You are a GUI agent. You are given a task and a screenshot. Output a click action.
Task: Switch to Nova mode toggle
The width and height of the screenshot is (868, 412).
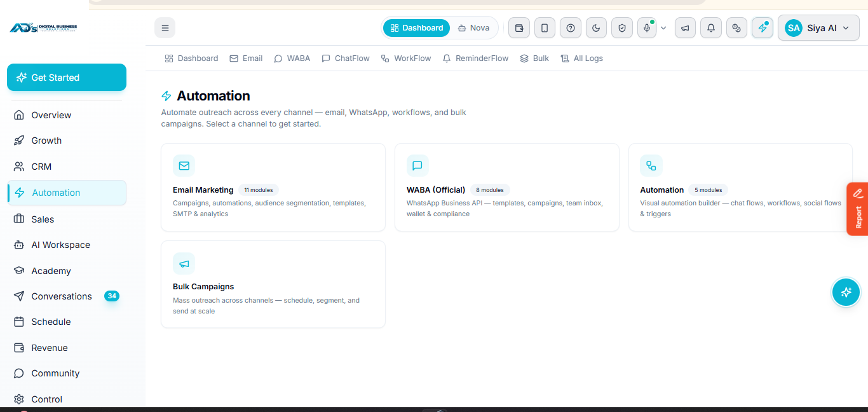(474, 28)
